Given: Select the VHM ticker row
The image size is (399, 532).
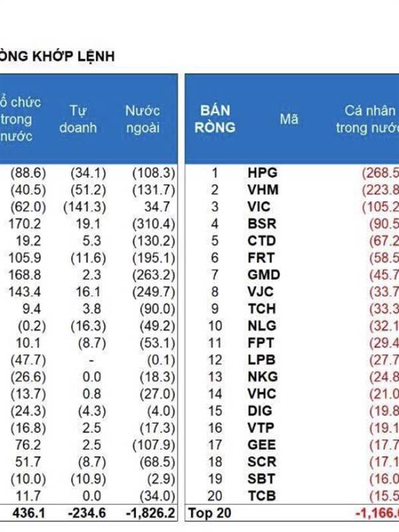Looking at the screenshot, I should pyautogui.click(x=262, y=190).
